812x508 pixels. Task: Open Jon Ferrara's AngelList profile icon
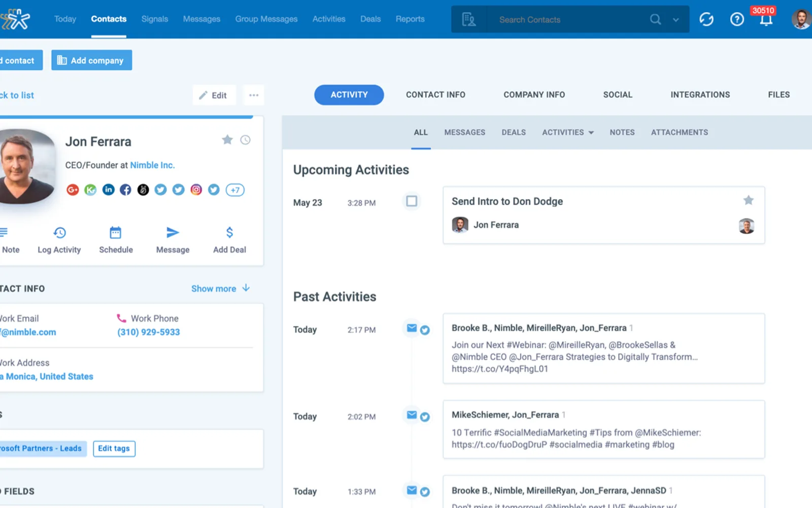143,190
